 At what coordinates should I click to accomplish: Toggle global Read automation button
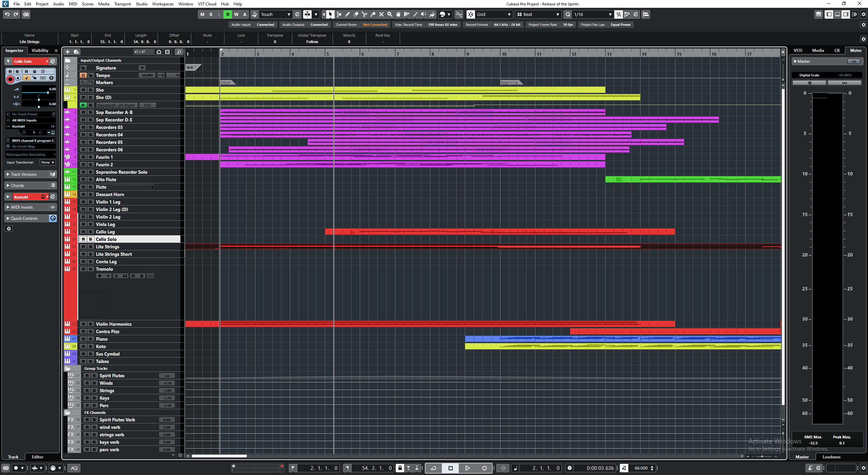(228, 14)
